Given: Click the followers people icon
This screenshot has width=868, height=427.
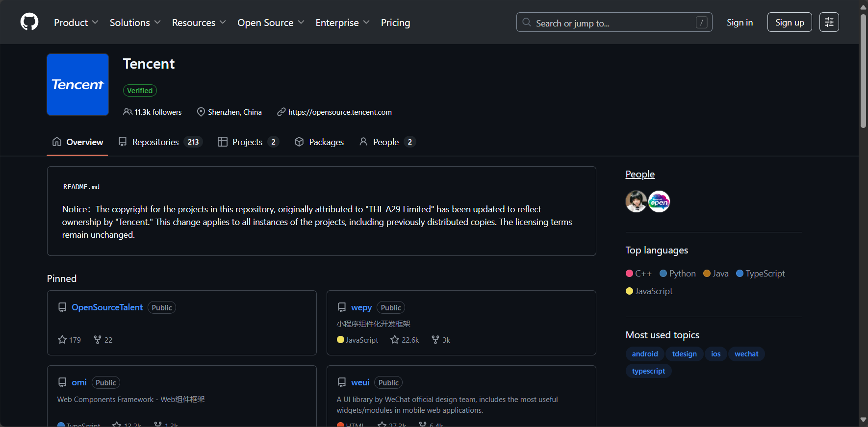Looking at the screenshot, I should coord(128,112).
